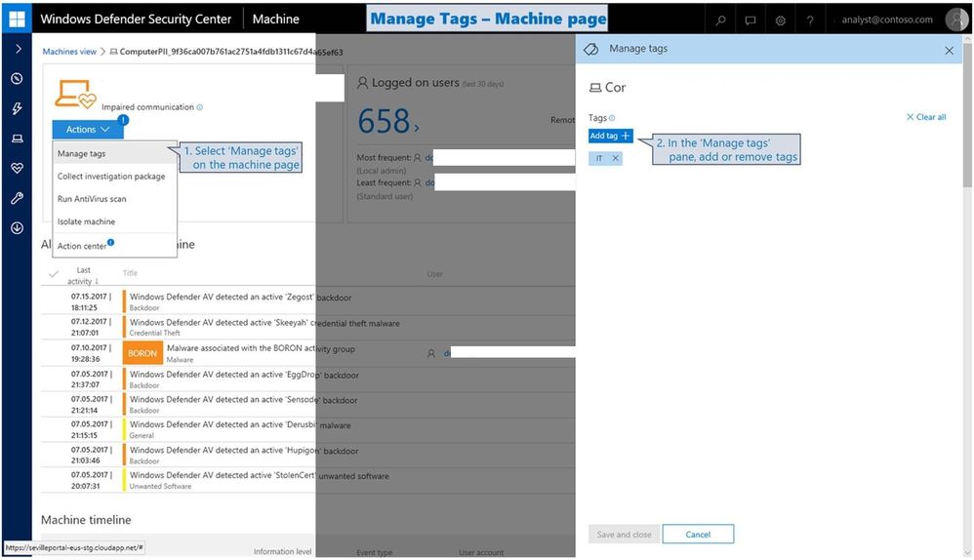Click the select-all checkmark in alerts header

[x=54, y=274]
